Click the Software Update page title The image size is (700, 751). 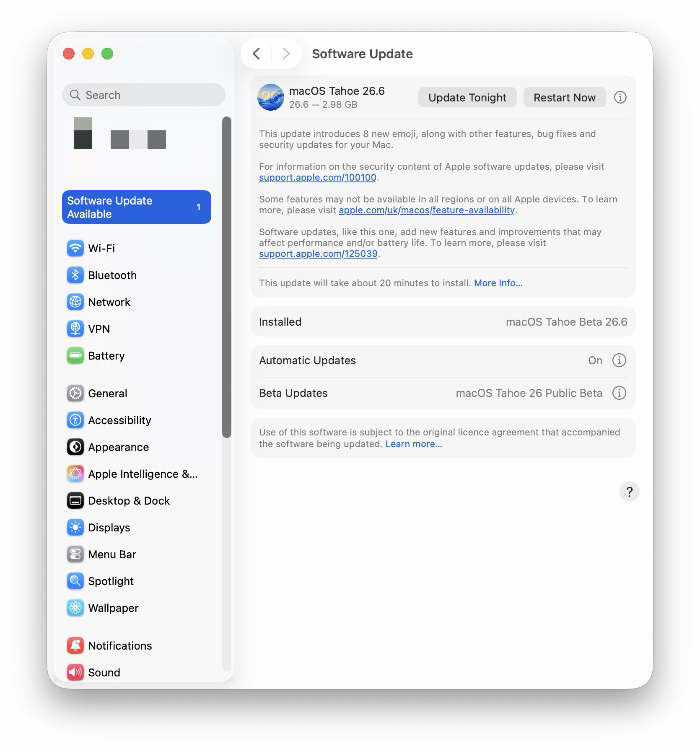(x=362, y=54)
